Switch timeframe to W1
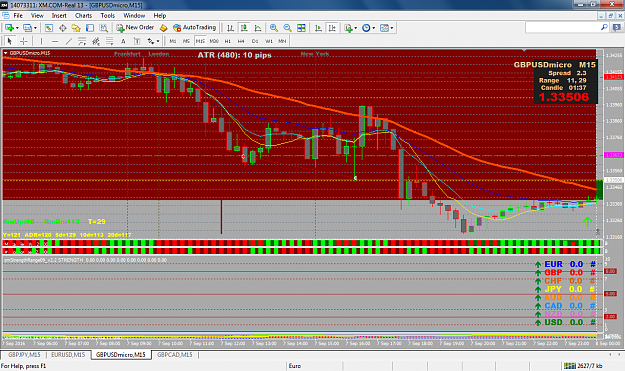Screen dimensions: 625x371 pyautogui.click(x=269, y=41)
